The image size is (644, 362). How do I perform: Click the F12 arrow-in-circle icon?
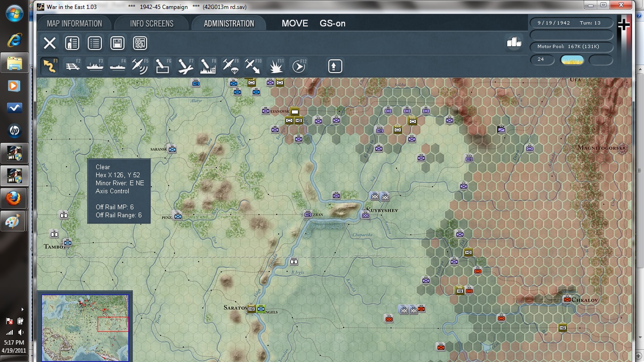(x=298, y=66)
